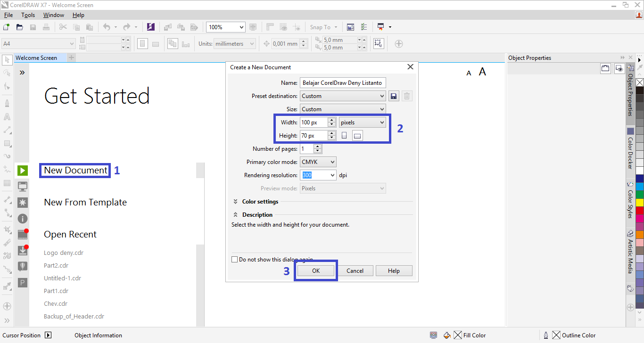The image size is (644, 343).
Task: Click the larger A text size icon
Action: click(x=482, y=72)
